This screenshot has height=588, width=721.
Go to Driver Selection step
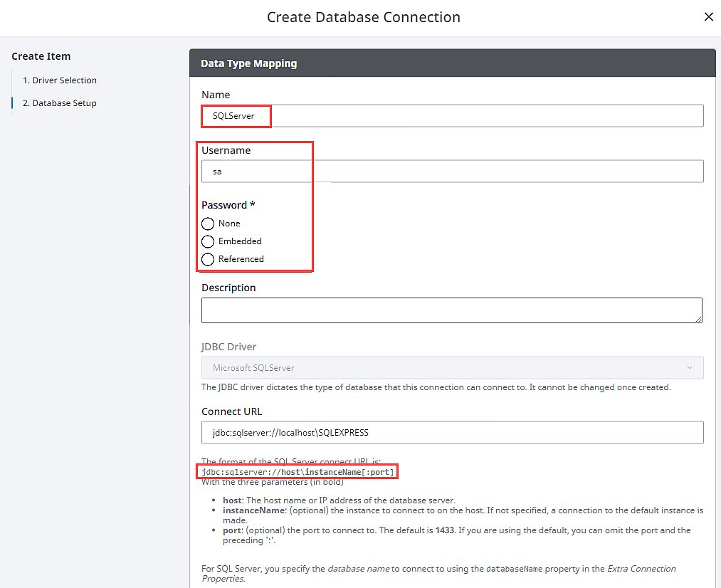click(x=60, y=80)
